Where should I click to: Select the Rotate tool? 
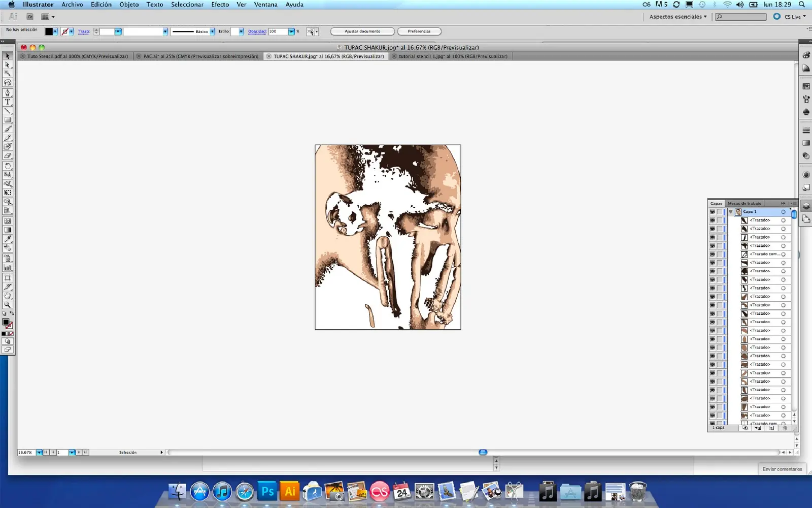[x=8, y=166]
